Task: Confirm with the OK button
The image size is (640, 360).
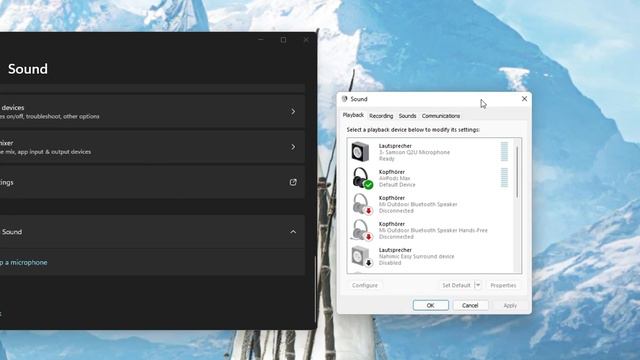Action: click(x=431, y=305)
